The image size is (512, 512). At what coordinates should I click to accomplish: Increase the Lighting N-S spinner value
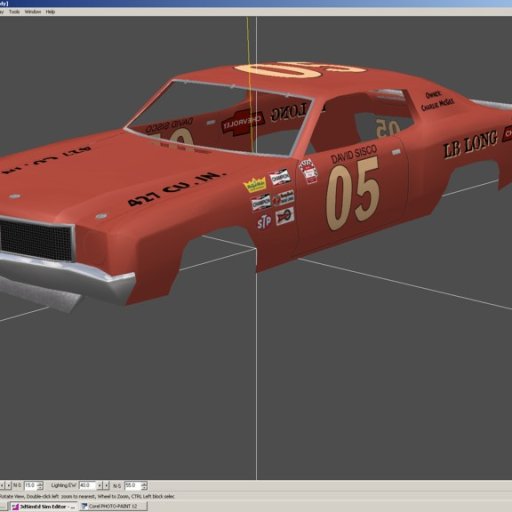coord(144,484)
